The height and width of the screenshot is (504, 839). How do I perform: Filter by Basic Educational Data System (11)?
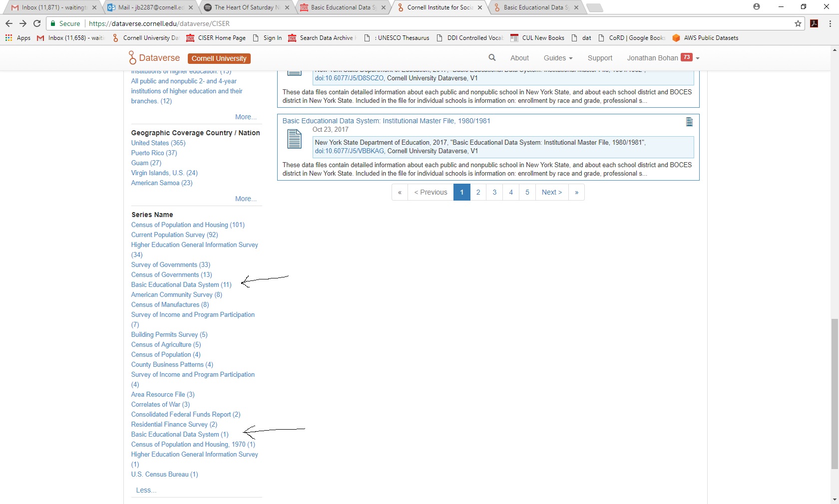click(181, 284)
